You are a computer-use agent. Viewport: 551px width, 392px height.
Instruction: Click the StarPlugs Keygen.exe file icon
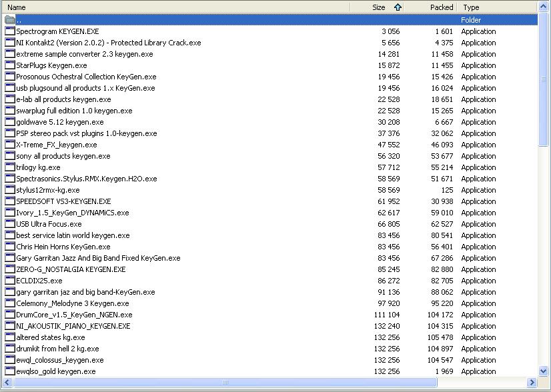(10, 65)
